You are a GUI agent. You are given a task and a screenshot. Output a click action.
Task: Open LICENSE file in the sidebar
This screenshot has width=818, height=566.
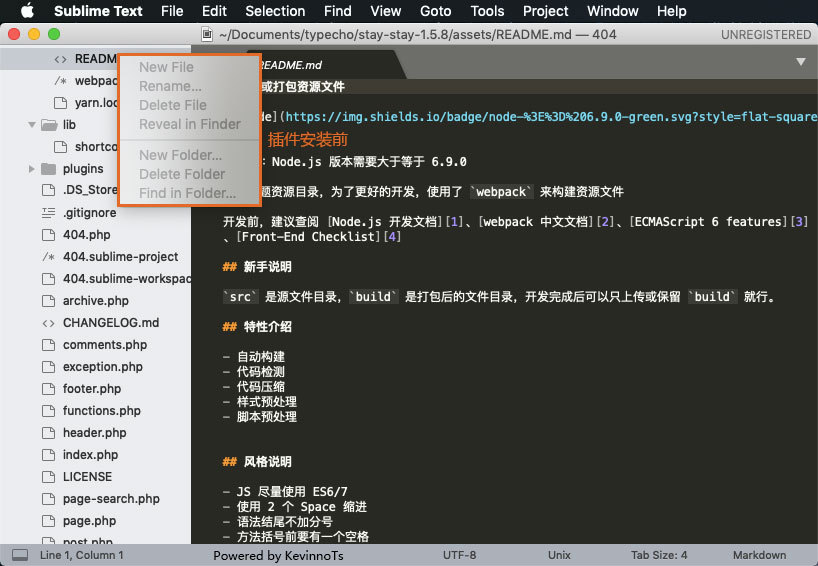[x=87, y=477]
